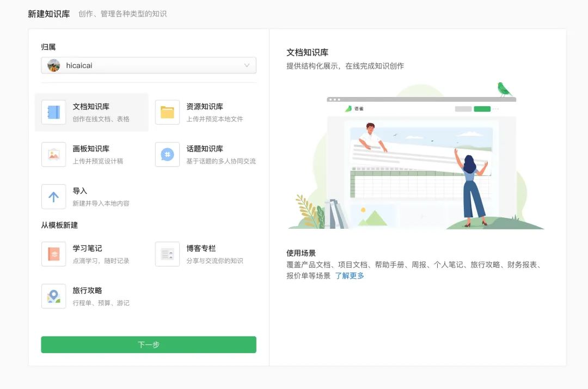Viewport: 588px width, 389px height.
Task: Click the preview illustration image
Action: (x=415, y=156)
